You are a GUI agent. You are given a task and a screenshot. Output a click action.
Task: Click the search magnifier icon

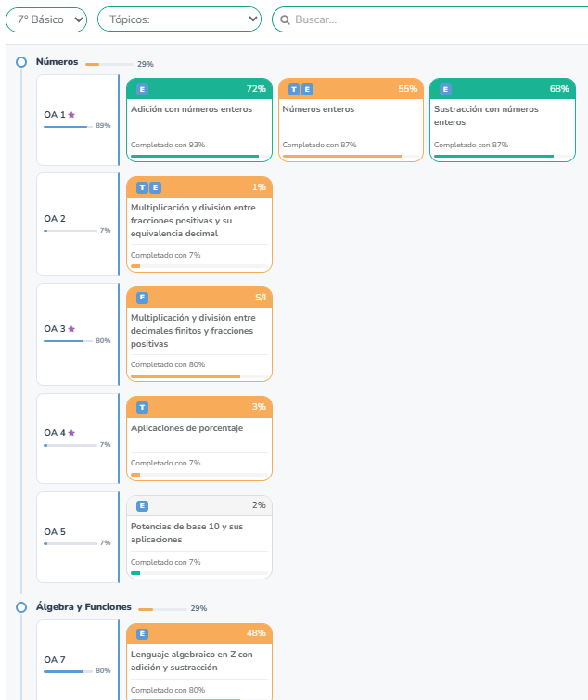click(x=286, y=19)
